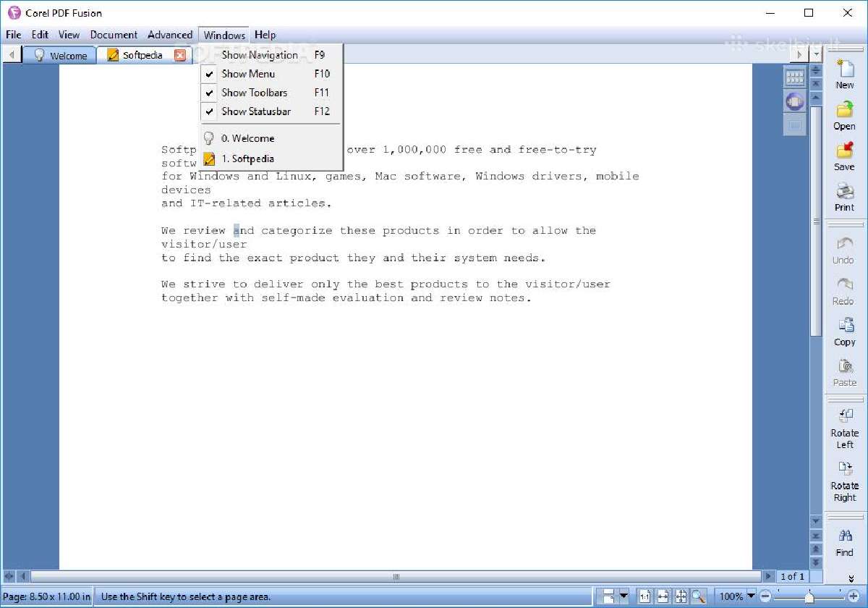868x608 pixels.
Task: Switch to the thumbnail grid view icon
Action: pos(795,76)
